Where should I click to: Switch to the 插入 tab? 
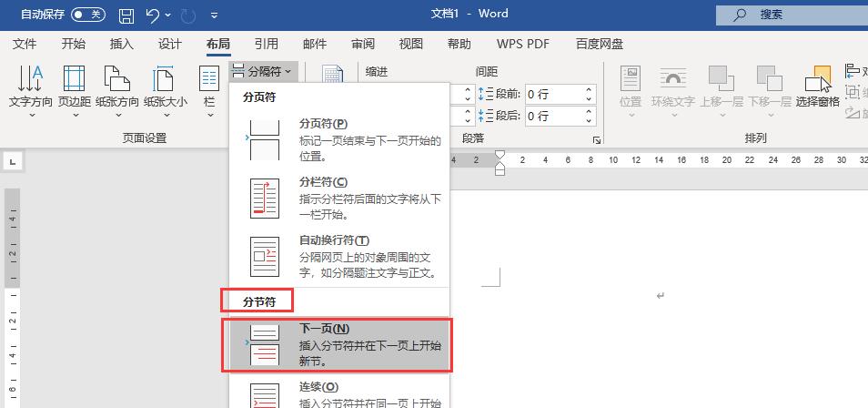[122, 44]
